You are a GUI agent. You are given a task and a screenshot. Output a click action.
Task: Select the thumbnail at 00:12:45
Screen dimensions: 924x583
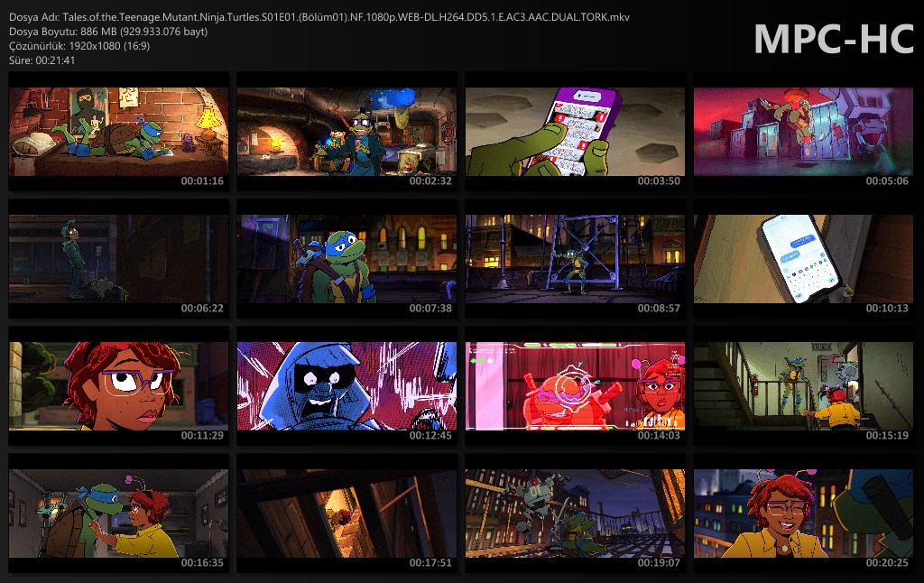tap(346, 386)
